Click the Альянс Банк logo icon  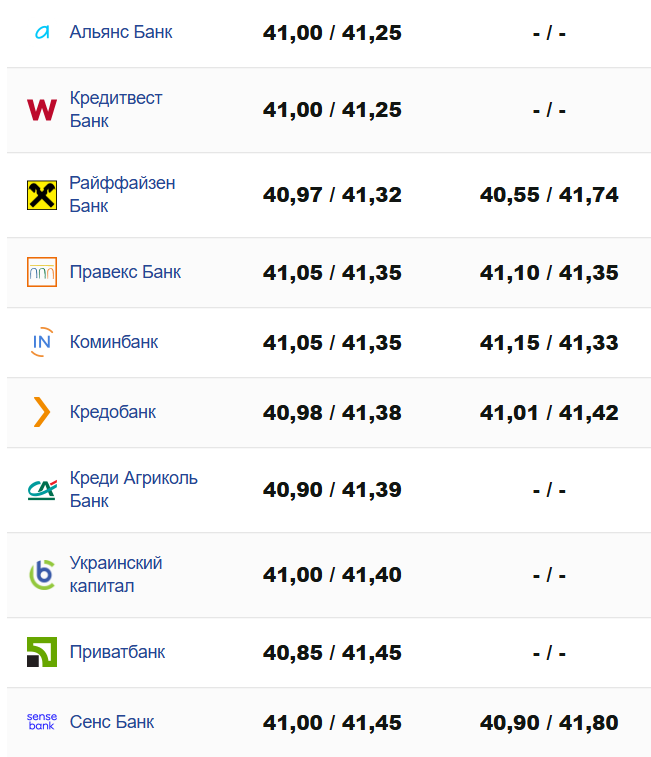coord(42,32)
